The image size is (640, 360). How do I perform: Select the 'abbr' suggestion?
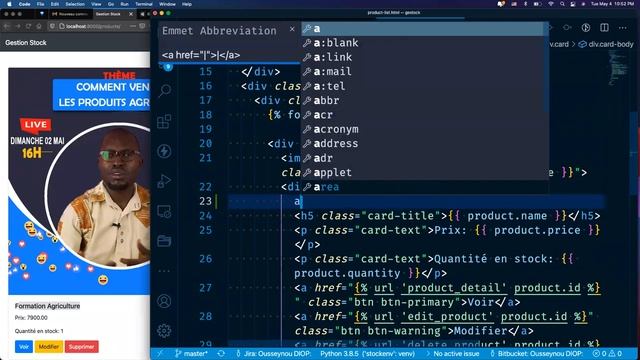(x=423, y=100)
